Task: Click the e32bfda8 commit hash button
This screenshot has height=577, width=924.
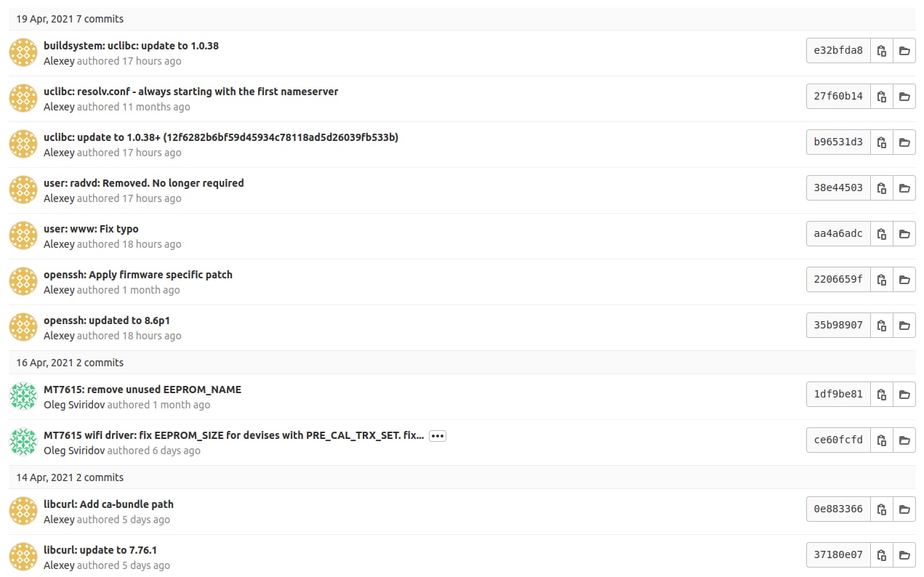Action: pyautogui.click(x=838, y=51)
